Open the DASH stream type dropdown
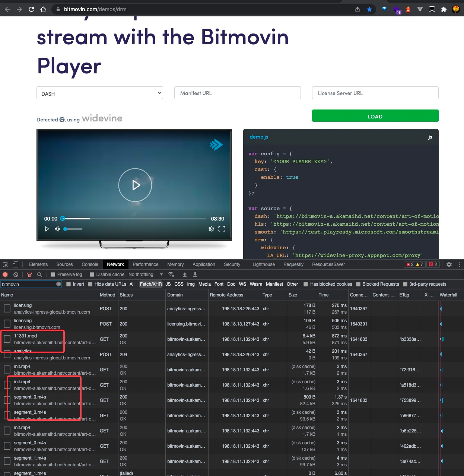The image size is (464, 476). click(x=100, y=93)
